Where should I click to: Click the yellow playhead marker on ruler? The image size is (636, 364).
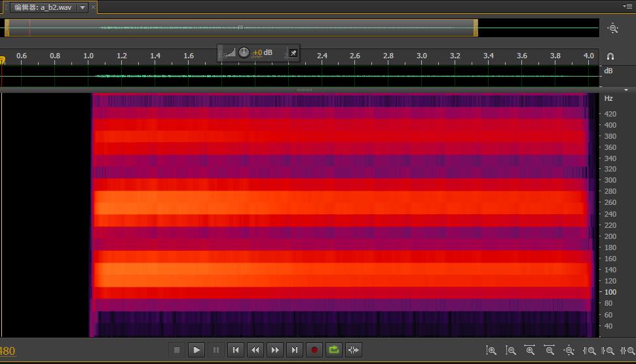tap(3, 60)
